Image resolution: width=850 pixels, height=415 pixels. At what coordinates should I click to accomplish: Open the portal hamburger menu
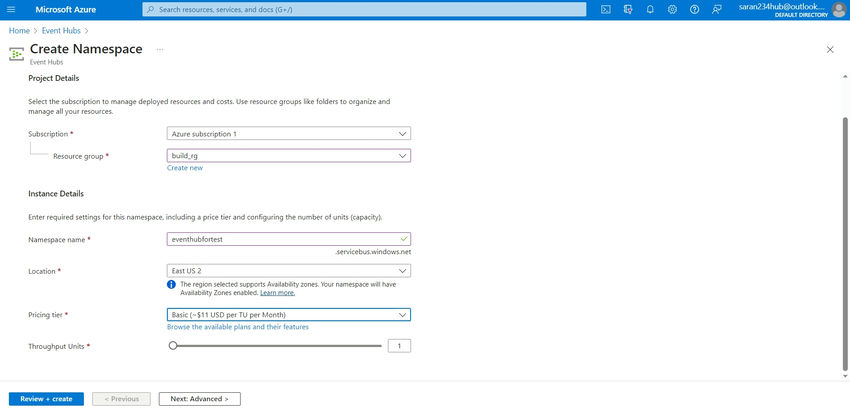[x=11, y=9]
